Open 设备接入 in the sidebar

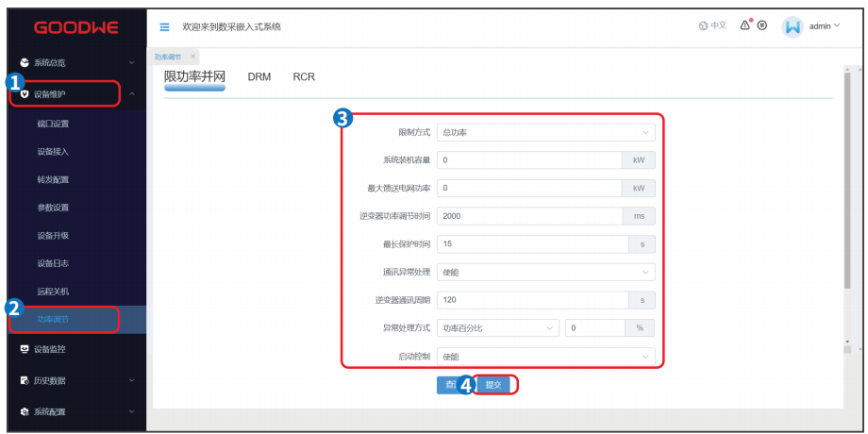click(x=53, y=152)
